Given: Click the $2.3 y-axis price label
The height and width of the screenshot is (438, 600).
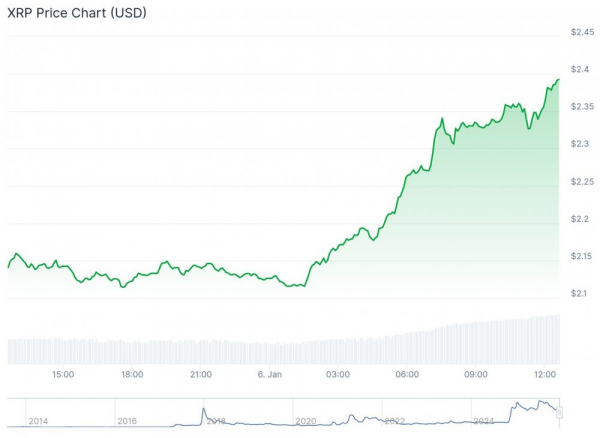Looking at the screenshot, I should point(579,144).
